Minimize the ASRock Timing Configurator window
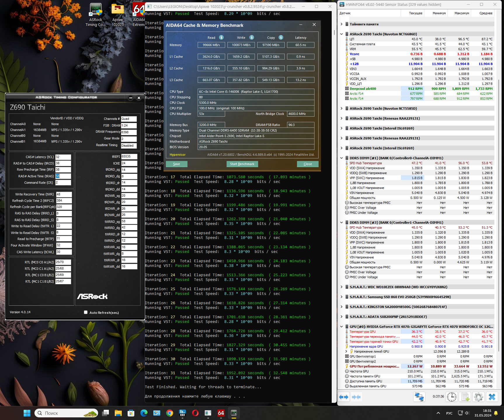This screenshot has height=420, width=504. pyautogui.click(x=131, y=98)
